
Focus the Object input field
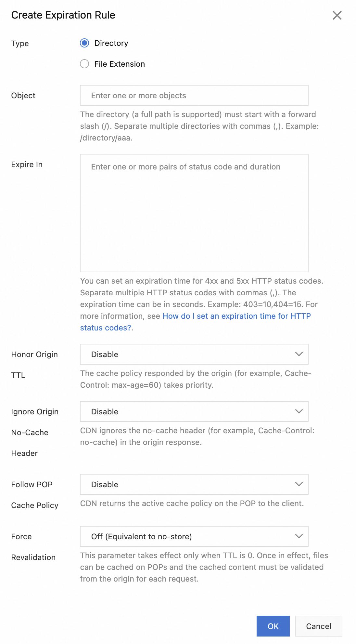[x=194, y=95]
